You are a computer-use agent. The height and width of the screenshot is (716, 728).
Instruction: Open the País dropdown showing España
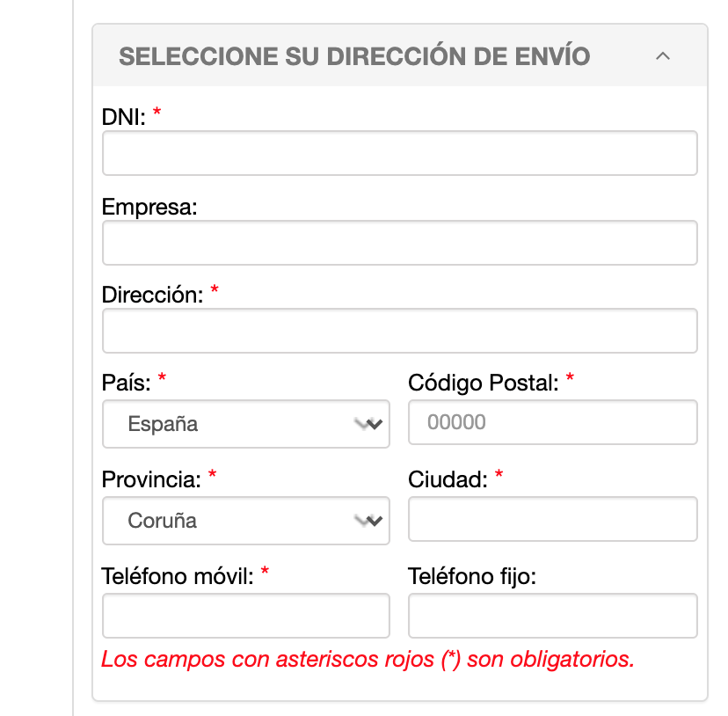pos(245,424)
